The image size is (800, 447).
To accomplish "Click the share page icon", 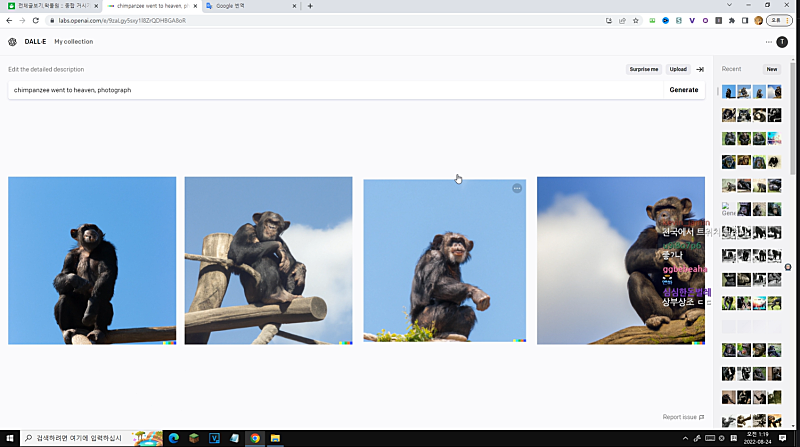I will [x=622, y=20].
